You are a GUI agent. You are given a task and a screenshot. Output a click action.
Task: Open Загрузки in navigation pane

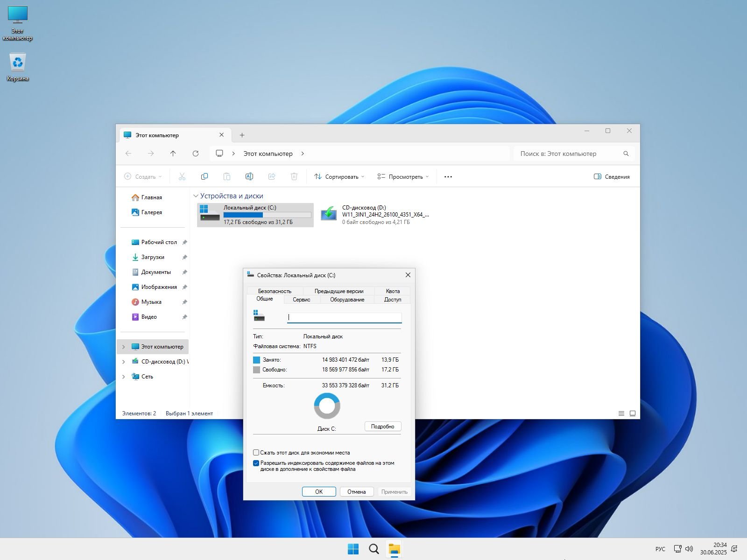152,257
